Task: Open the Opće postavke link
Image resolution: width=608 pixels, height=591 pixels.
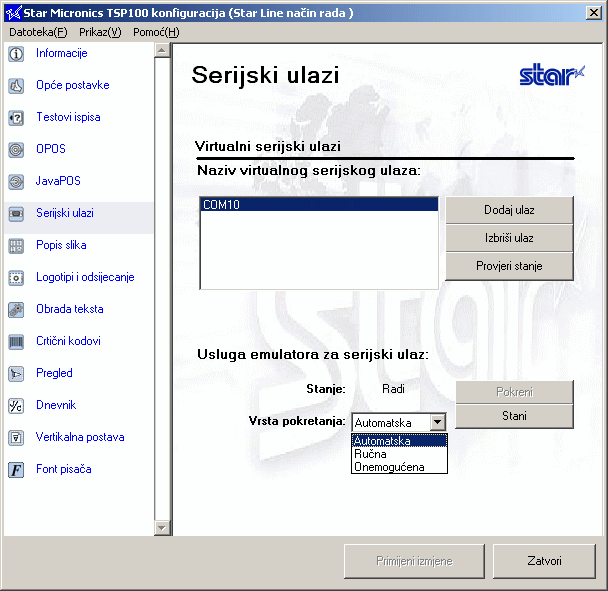Action: point(73,85)
